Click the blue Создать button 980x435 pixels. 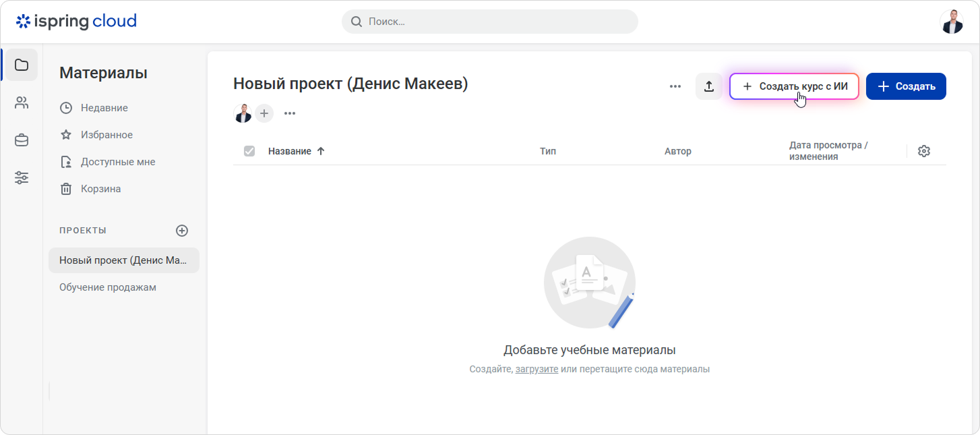point(906,86)
